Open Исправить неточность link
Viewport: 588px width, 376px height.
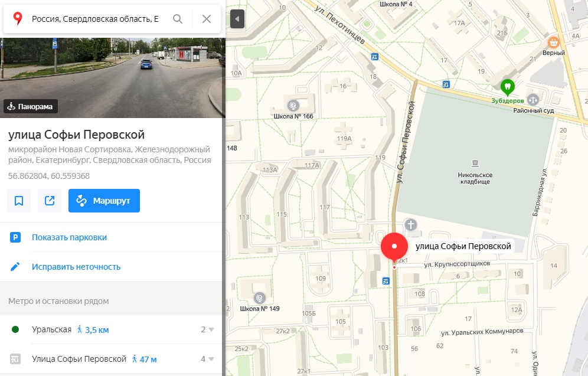pyautogui.click(x=76, y=267)
